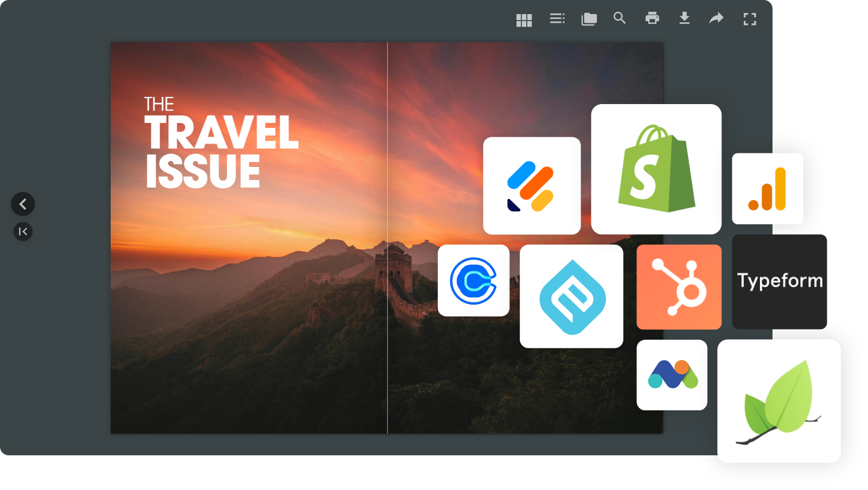Click the Shopify integration tile
The image size is (868, 490).
tap(656, 169)
